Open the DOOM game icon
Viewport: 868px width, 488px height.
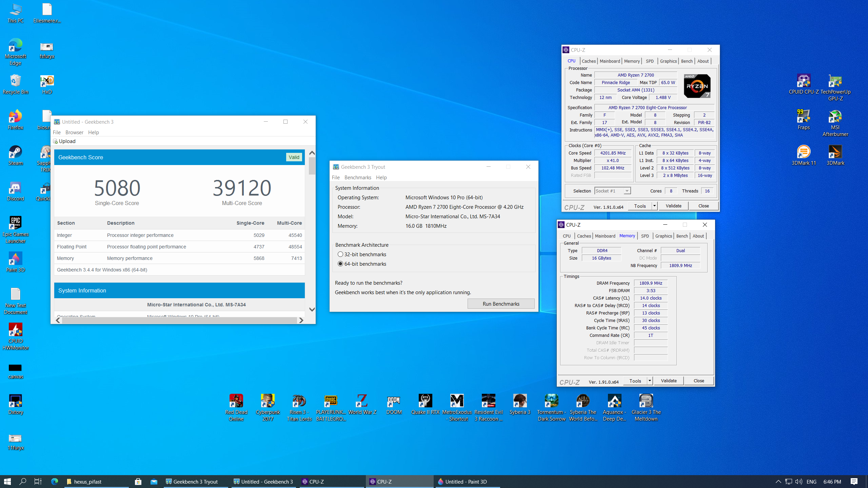pos(394,405)
